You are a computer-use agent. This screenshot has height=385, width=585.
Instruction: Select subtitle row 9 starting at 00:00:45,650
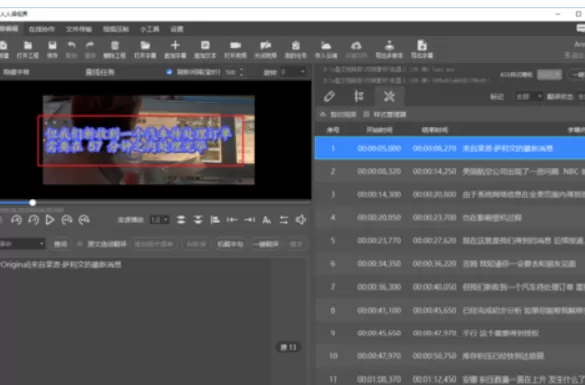pos(450,333)
